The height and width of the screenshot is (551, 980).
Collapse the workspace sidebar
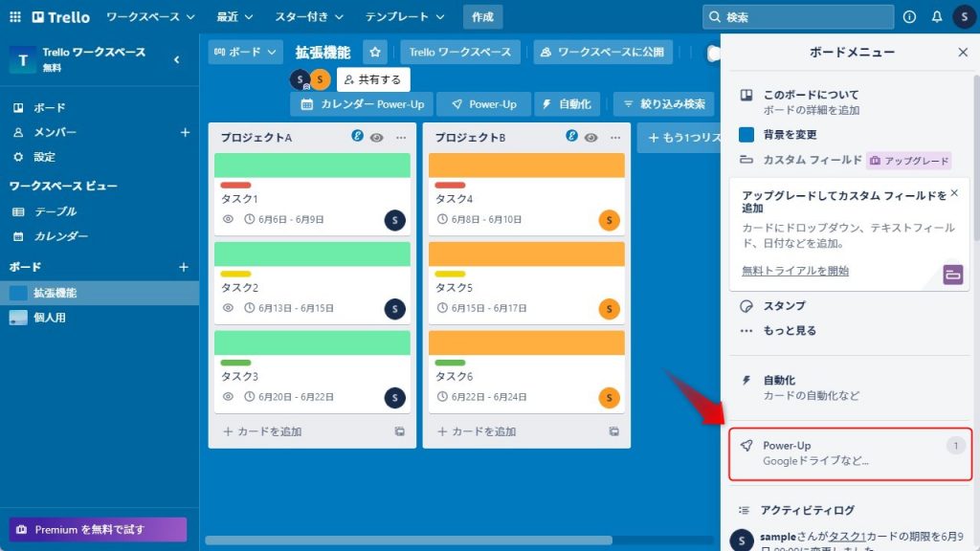click(176, 59)
